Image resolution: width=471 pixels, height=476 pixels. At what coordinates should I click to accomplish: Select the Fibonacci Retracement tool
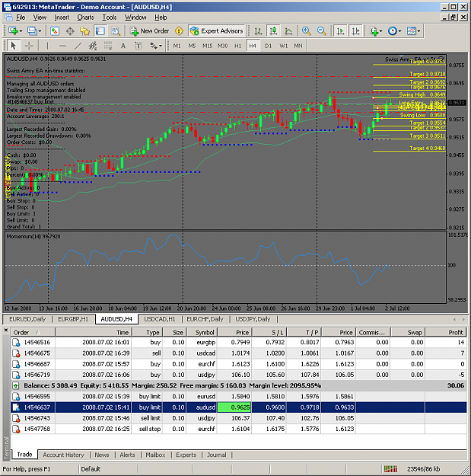[x=108, y=46]
